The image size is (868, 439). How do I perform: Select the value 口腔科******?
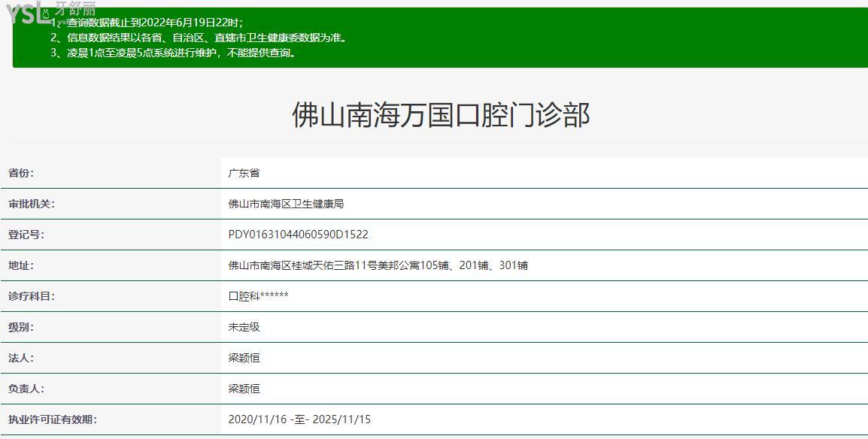coord(258,296)
